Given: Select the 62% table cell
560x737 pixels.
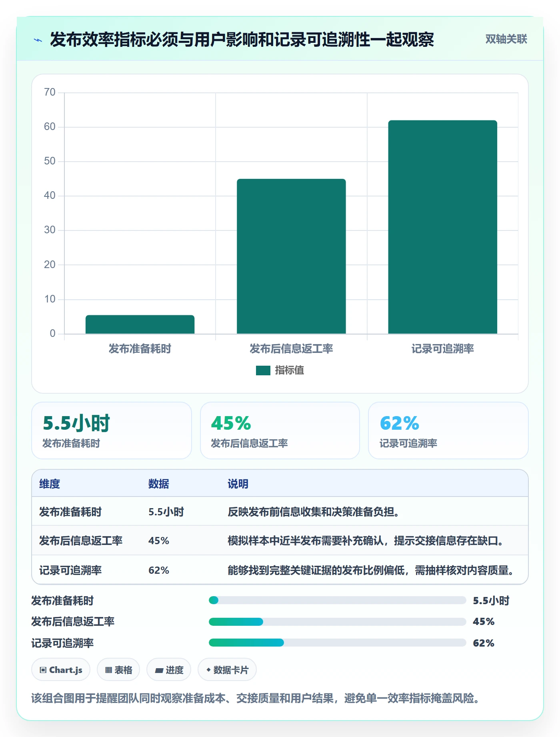Looking at the screenshot, I should [159, 571].
